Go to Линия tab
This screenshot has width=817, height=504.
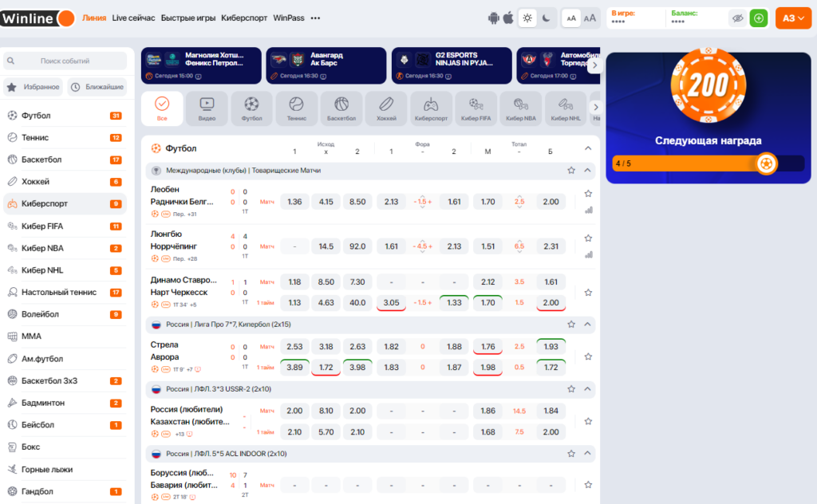(x=94, y=18)
